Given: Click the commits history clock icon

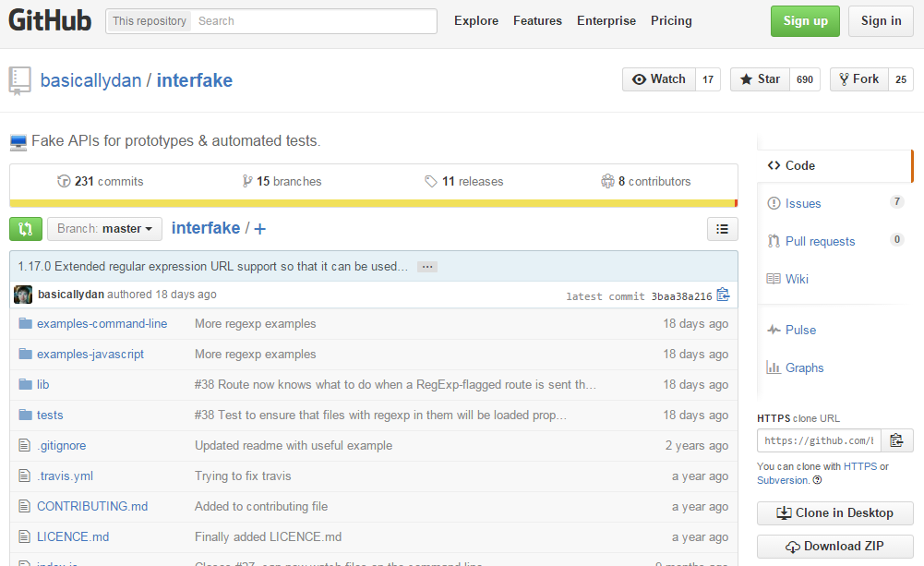Looking at the screenshot, I should [64, 181].
